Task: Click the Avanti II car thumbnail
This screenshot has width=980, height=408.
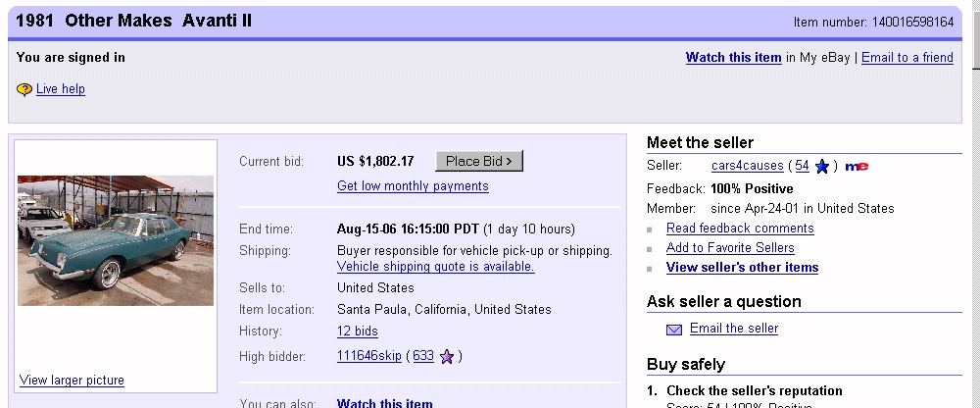Action: point(116,240)
